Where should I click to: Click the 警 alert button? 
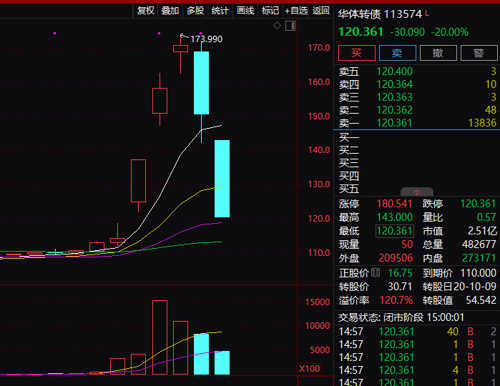[479, 53]
